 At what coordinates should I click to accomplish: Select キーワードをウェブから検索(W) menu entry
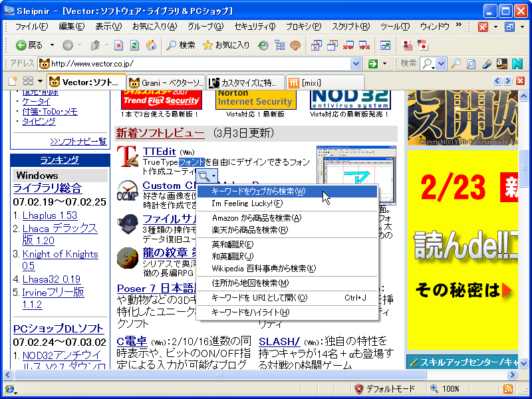click(x=287, y=192)
